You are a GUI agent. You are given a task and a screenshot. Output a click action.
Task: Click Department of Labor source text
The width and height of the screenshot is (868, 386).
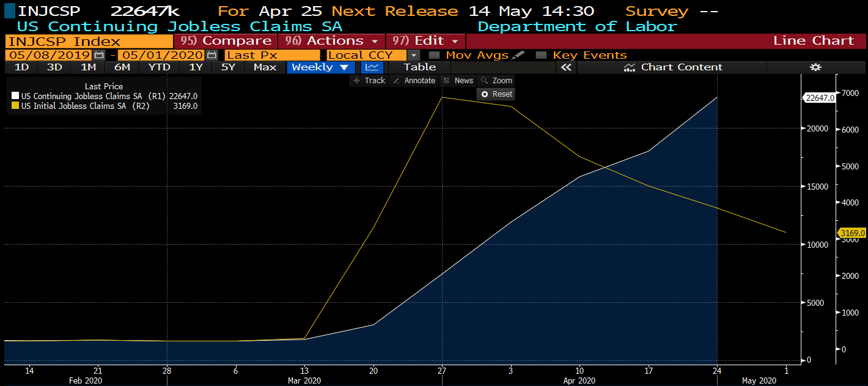pos(577,27)
